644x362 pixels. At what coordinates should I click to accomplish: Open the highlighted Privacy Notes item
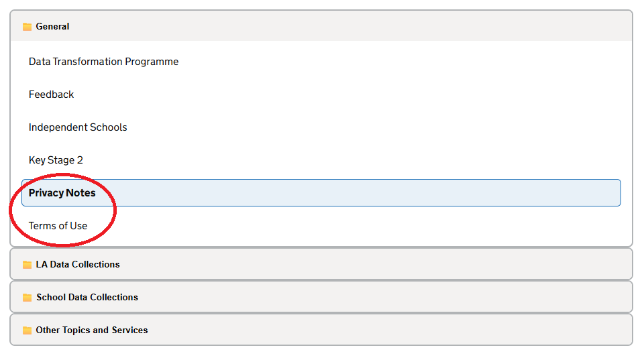(x=62, y=193)
